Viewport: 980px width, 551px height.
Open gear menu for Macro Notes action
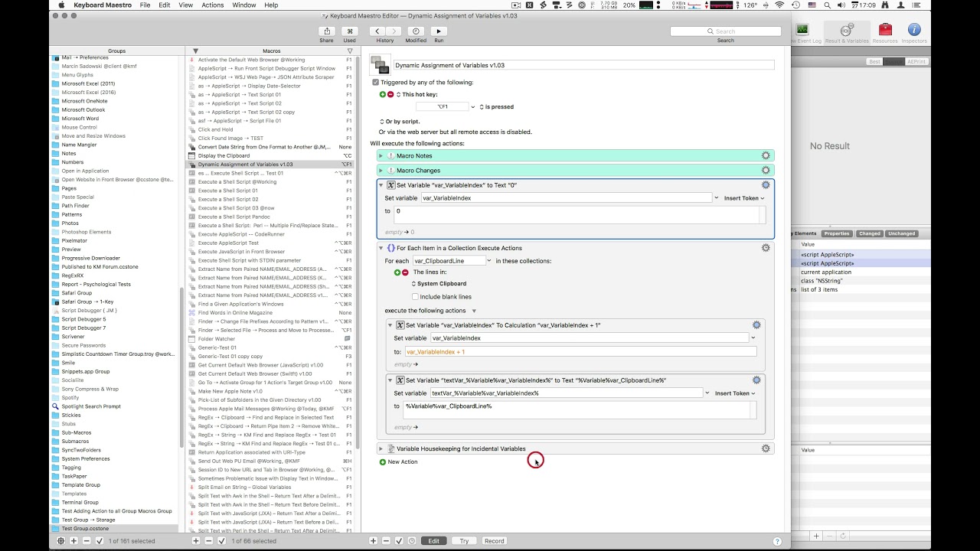coord(766,155)
